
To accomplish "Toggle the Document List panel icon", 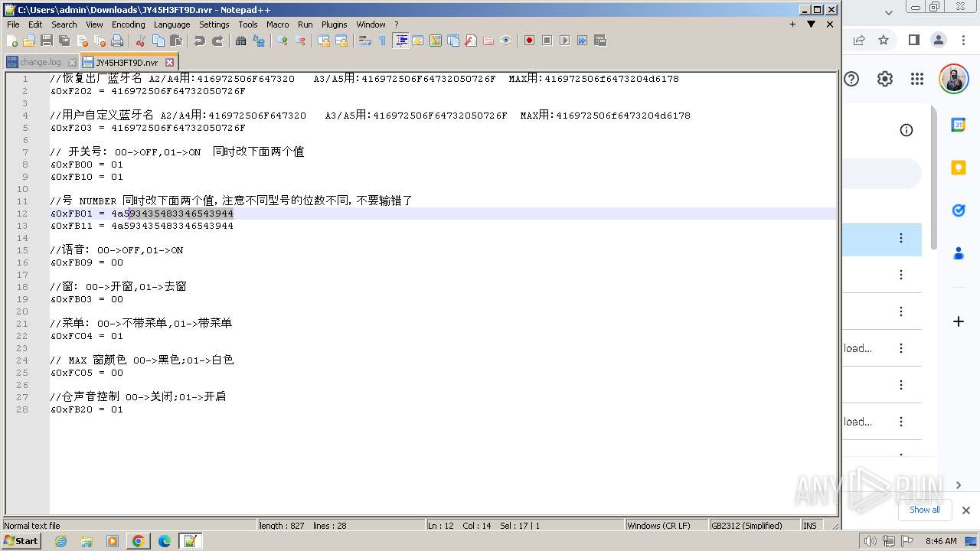I will coord(453,41).
